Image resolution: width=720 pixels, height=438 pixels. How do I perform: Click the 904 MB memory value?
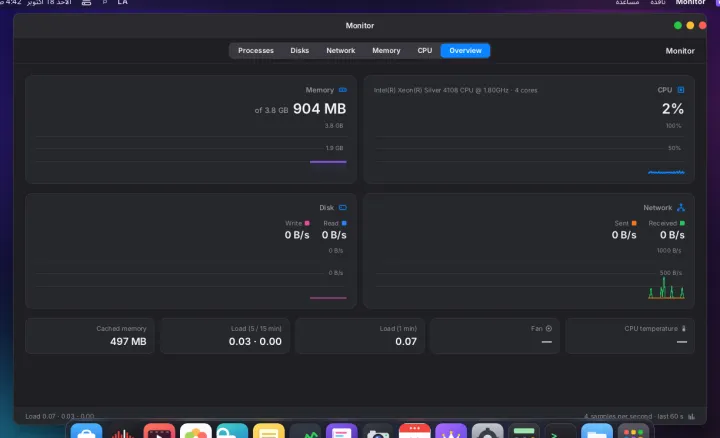(x=319, y=109)
